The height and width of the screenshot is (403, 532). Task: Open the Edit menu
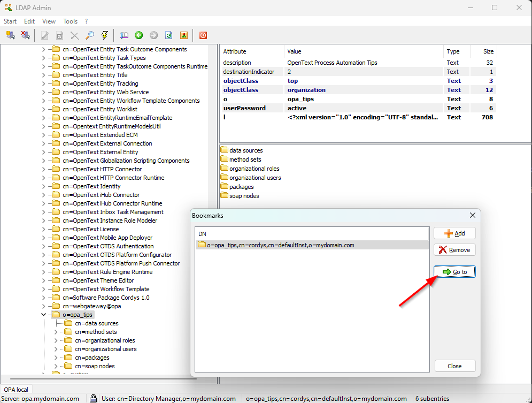[29, 21]
